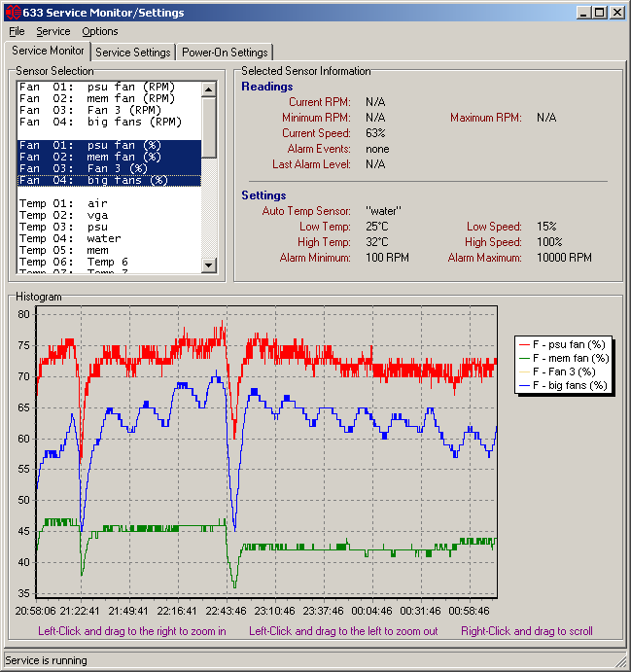This screenshot has height=672, width=631.
Task: Select Temp 02 vga sensor
Action: click(64, 215)
